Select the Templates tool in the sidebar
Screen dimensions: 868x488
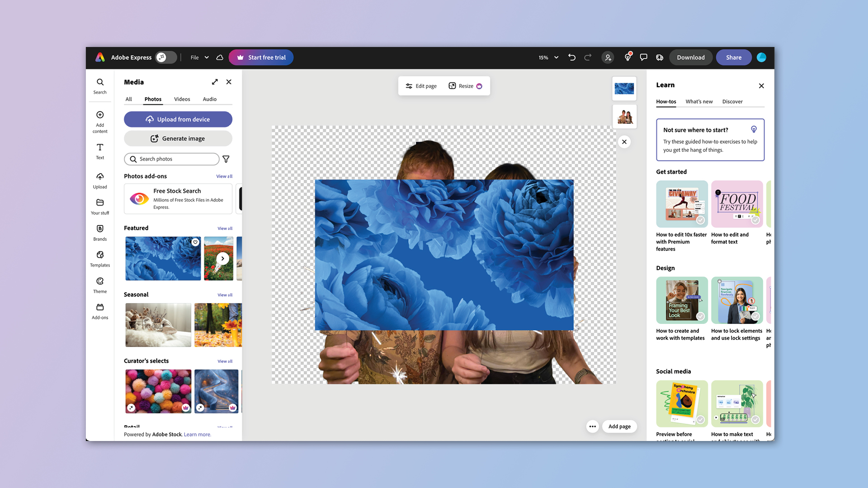pyautogui.click(x=99, y=258)
